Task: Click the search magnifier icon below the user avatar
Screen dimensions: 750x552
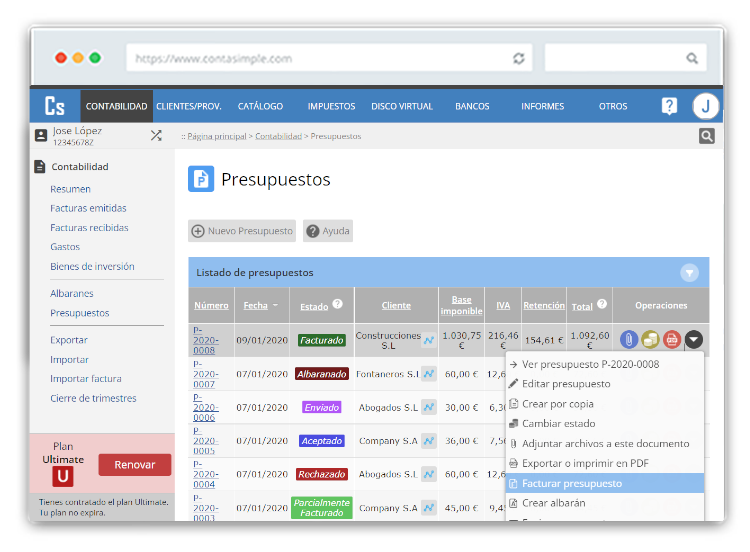Action: click(x=707, y=136)
